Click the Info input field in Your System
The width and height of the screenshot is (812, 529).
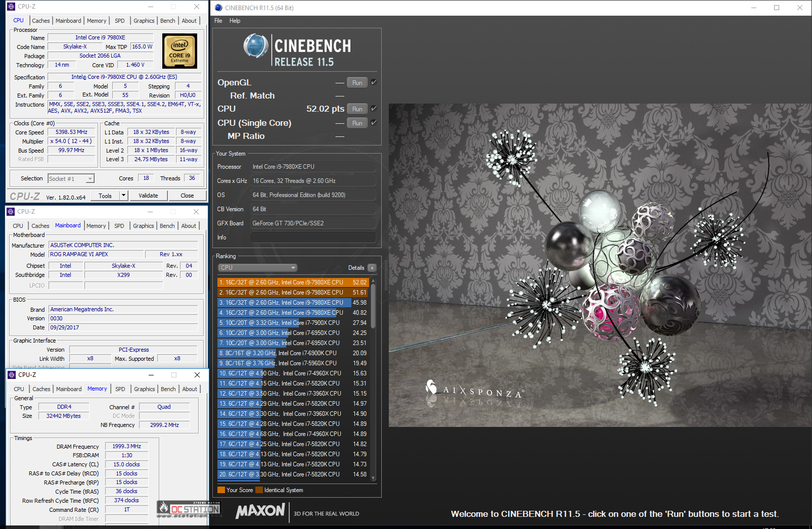[x=313, y=237]
